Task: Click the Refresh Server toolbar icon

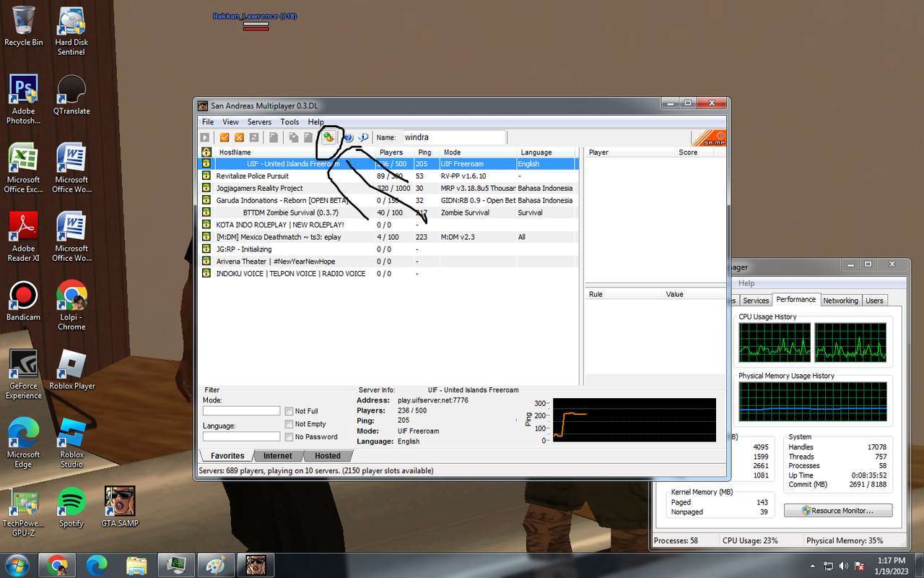Action: point(254,137)
